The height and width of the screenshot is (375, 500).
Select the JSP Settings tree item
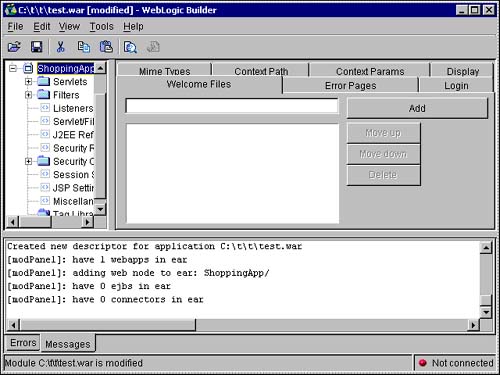click(x=73, y=188)
